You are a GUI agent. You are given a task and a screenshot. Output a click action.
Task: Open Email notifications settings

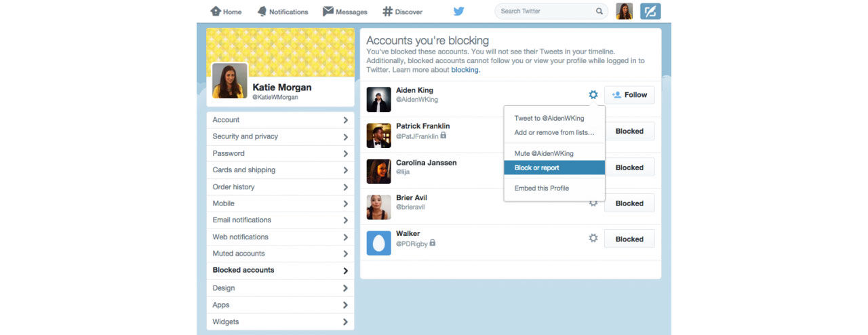[280, 220]
